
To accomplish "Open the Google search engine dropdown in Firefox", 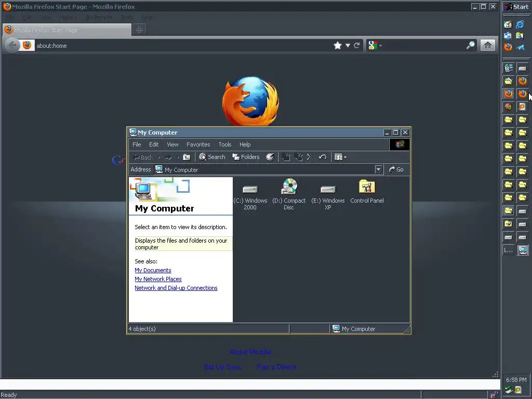I will point(375,46).
